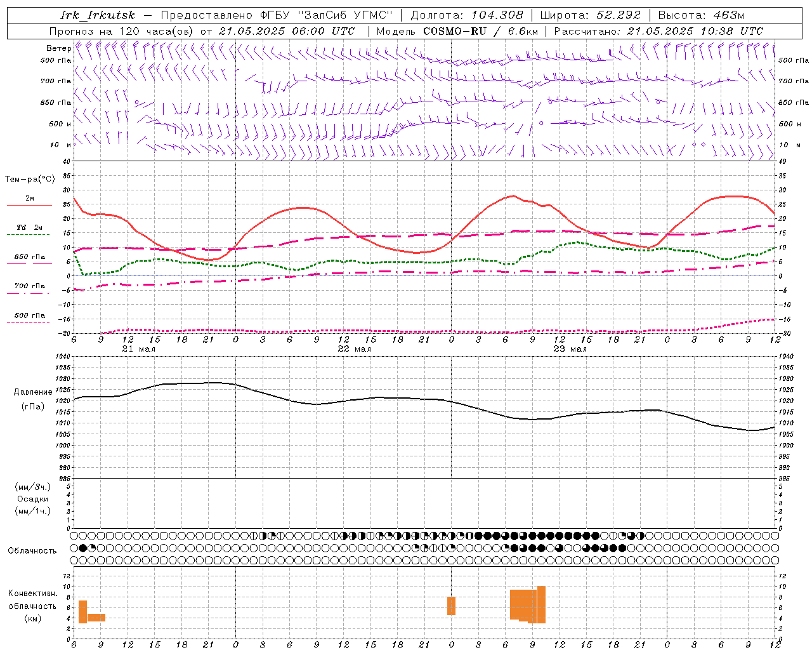Click the tallest orange convective cloud bar
812x650 pixels.
tap(541, 604)
